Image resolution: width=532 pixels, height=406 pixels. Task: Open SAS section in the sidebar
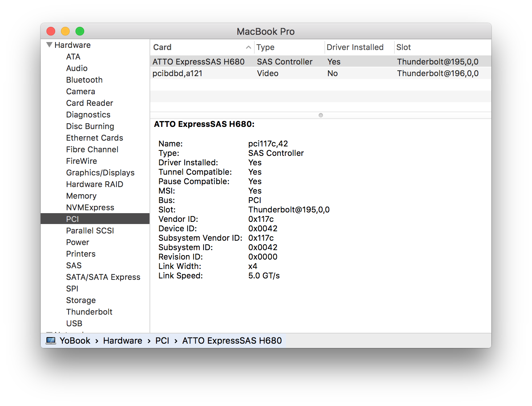74,265
